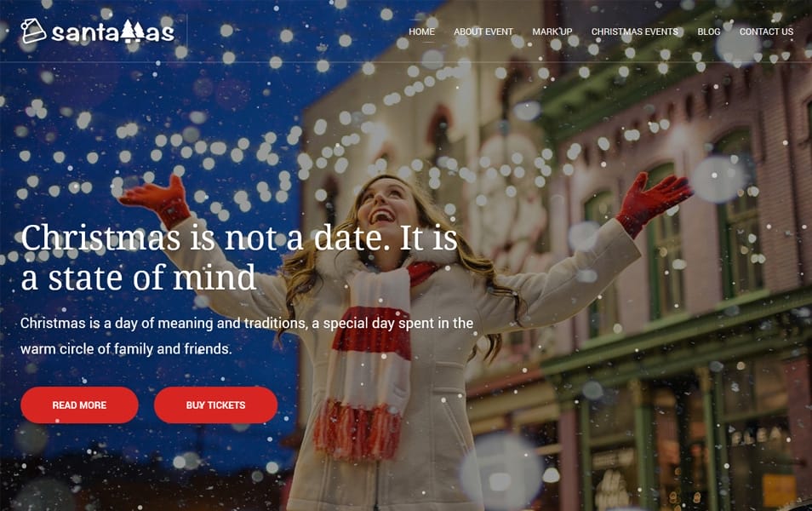Click the Read More button

pos(79,405)
